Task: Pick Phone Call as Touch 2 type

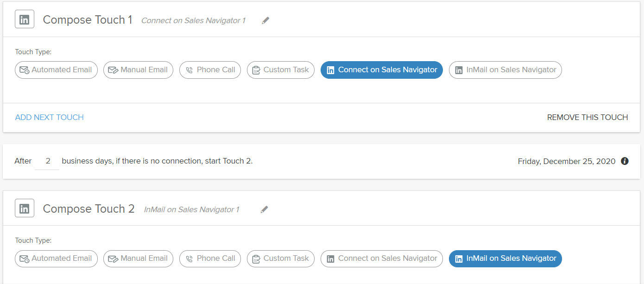Action: click(210, 259)
